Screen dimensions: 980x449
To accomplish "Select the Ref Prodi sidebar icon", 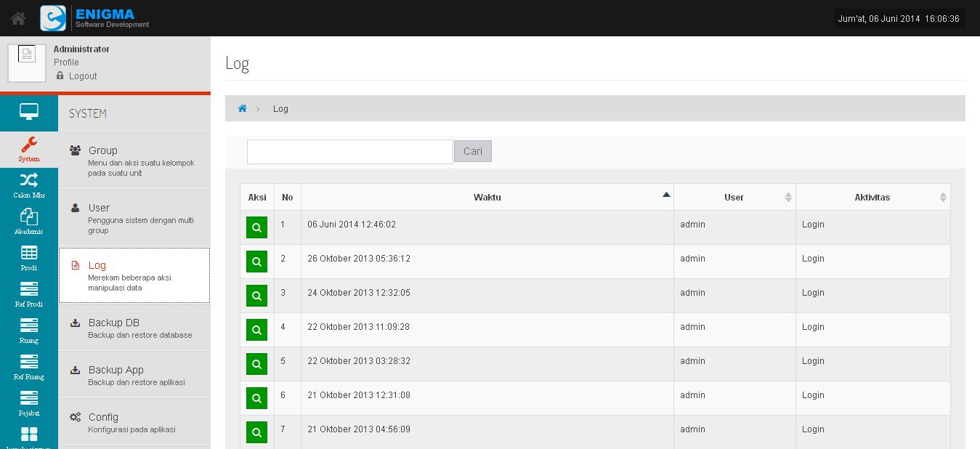I will tap(29, 294).
